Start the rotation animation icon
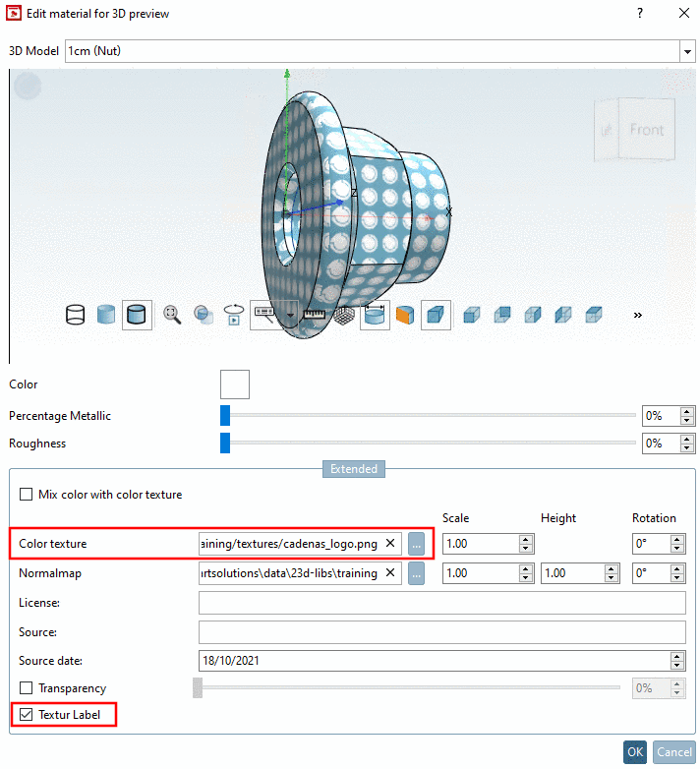The image size is (700, 769). (234, 315)
